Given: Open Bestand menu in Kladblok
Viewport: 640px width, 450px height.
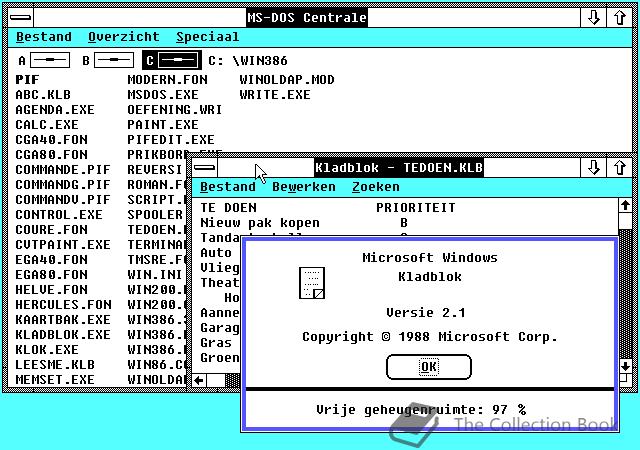Looking at the screenshot, I should point(228,187).
